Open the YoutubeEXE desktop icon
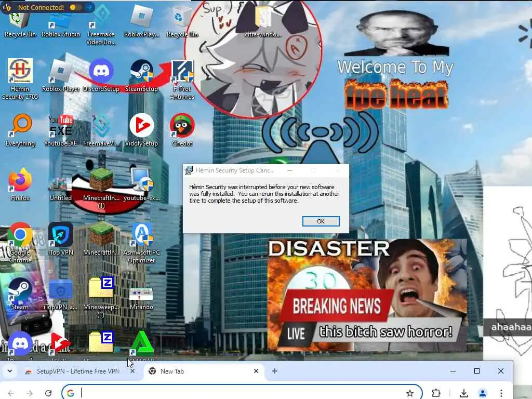532x399 pixels. point(61,130)
